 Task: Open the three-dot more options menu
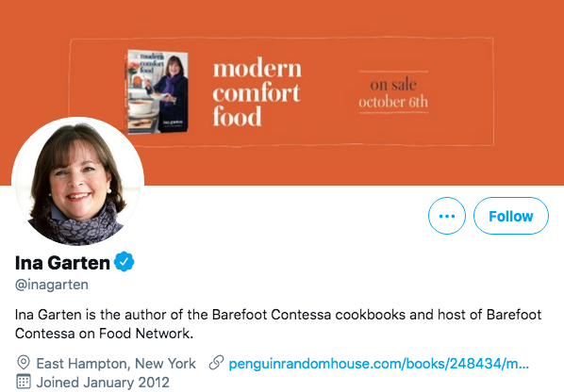(447, 216)
